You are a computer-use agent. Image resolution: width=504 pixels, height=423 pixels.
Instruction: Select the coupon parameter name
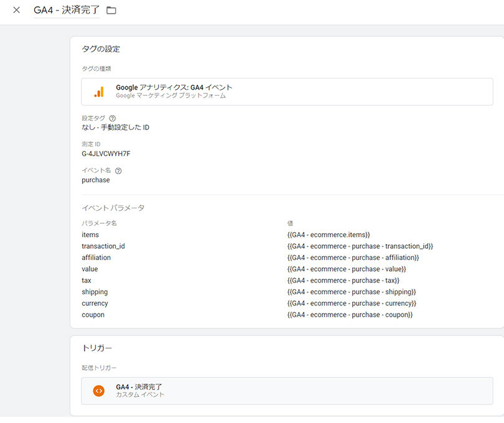93,315
